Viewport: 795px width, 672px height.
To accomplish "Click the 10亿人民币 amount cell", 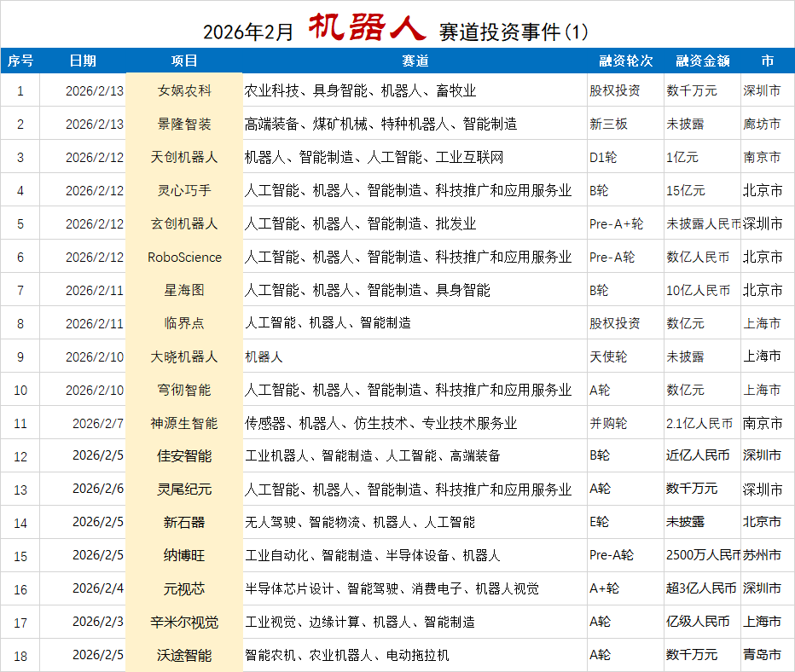I will point(702,291).
